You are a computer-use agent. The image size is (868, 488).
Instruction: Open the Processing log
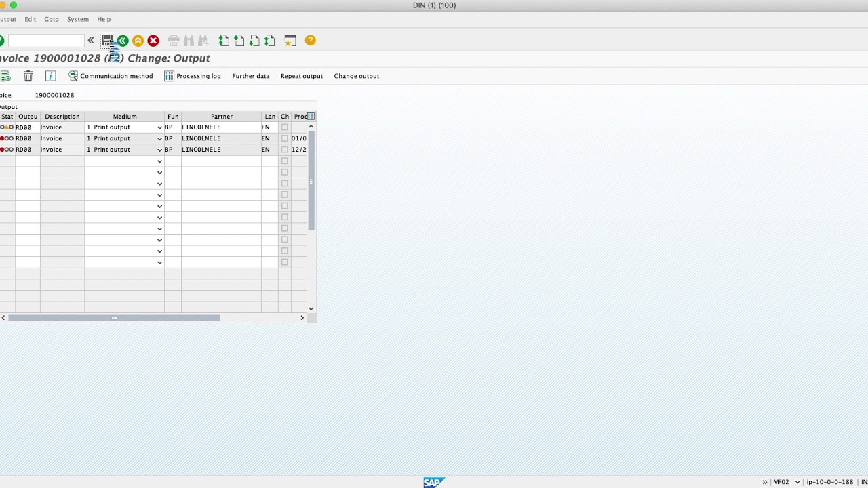click(x=193, y=76)
